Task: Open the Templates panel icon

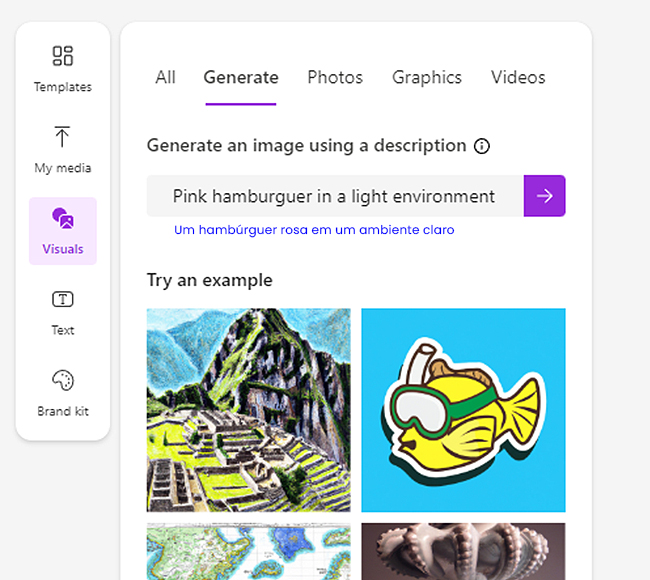Action: click(63, 56)
